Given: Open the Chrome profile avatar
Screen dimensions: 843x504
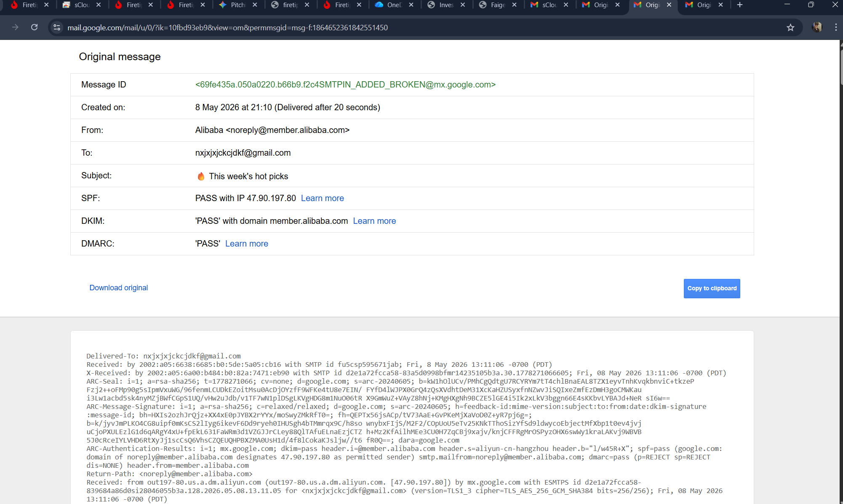Looking at the screenshot, I should point(817,27).
